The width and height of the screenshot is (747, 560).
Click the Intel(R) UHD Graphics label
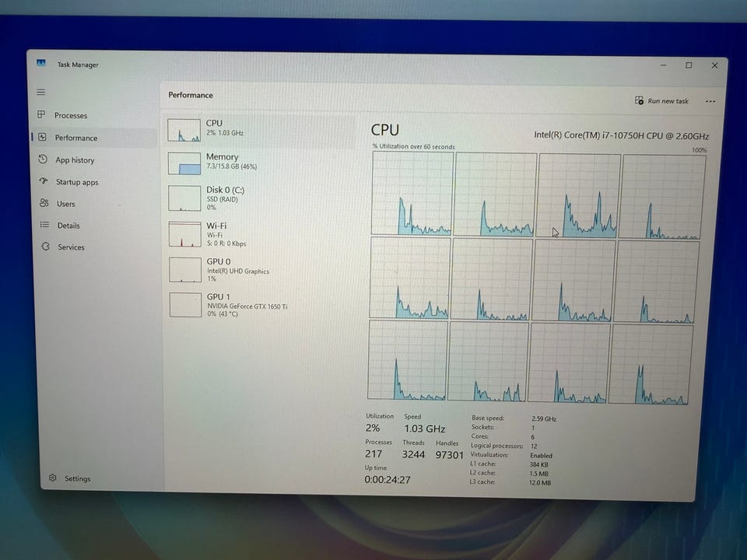[238, 271]
